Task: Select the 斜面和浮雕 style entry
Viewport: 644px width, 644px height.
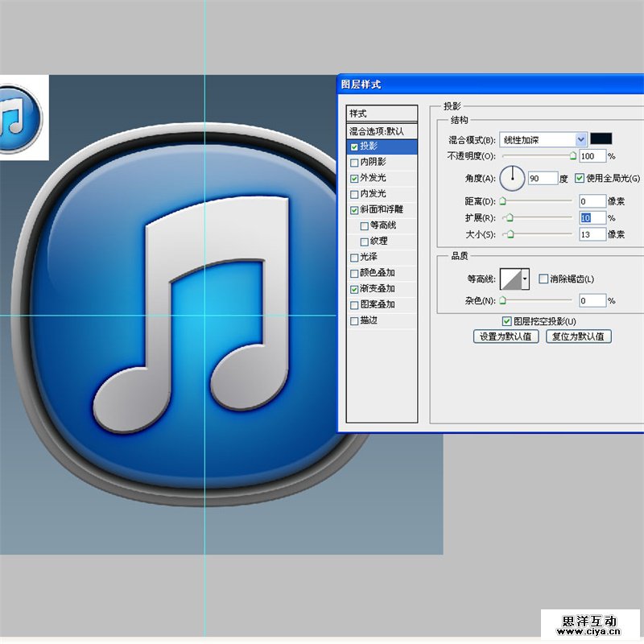Action: click(x=382, y=209)
